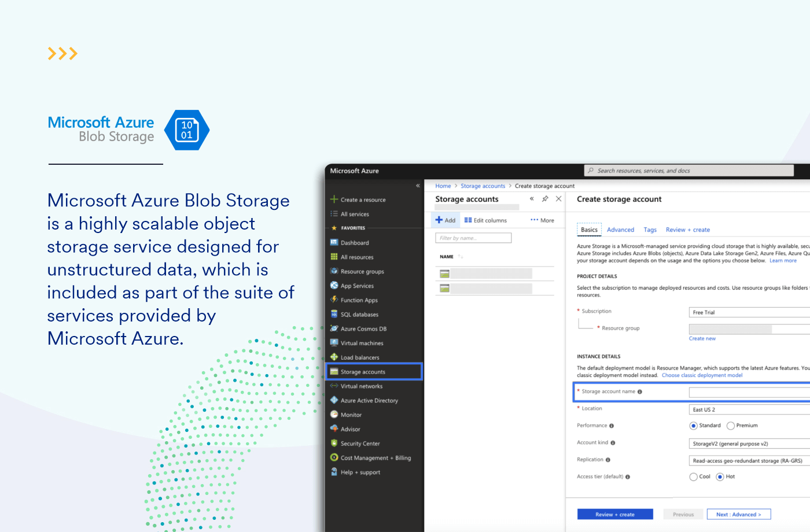The image size is (810, 532).
Task: Click the App Services icon
Action: 334,286
